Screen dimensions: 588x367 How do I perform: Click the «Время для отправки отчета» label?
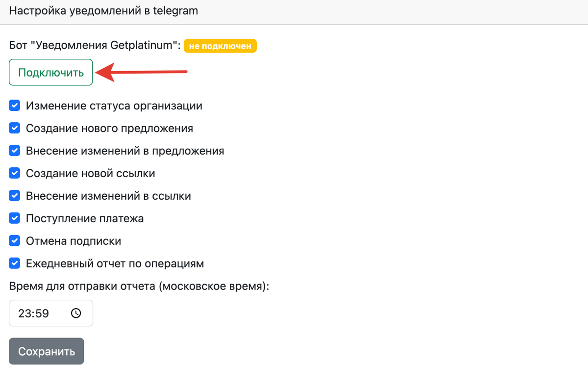pyautogui.click(x=139, y=287)
